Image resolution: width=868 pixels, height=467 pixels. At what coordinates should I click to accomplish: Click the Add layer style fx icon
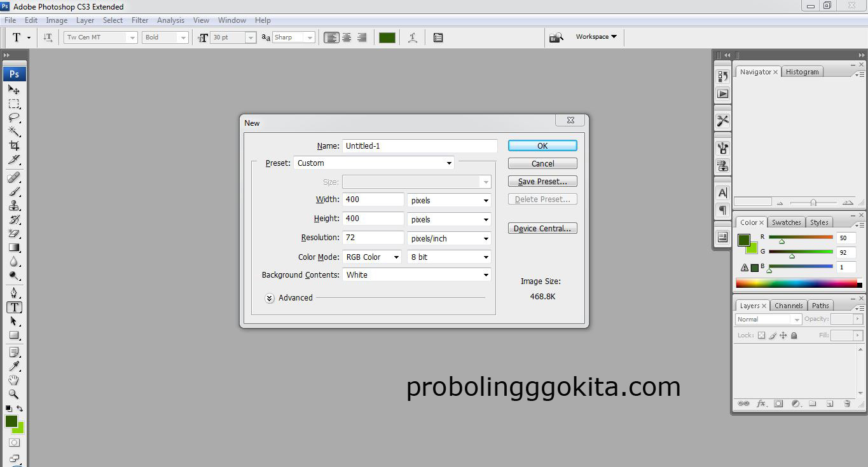761,403
